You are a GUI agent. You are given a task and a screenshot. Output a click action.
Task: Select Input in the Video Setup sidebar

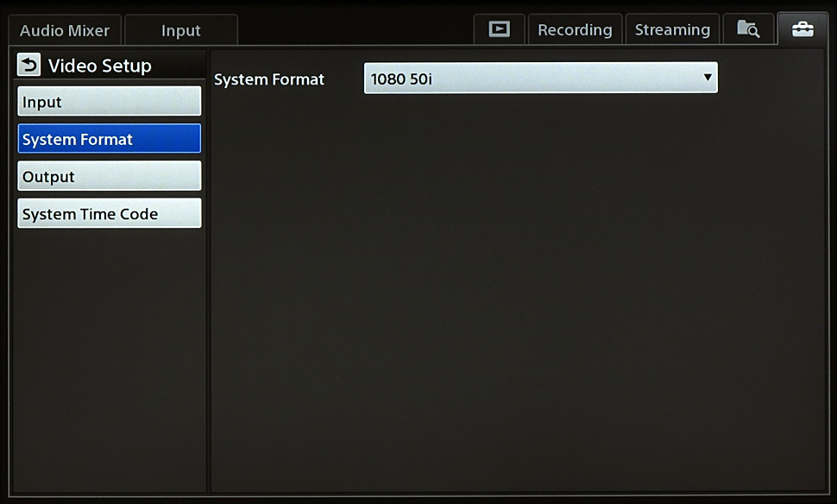(x=109, y=102)
